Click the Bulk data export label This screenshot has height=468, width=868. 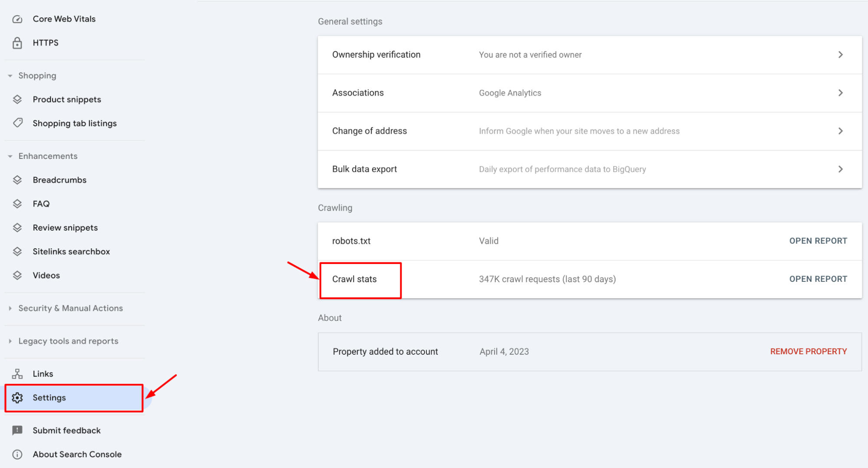[x=365, y=169]
